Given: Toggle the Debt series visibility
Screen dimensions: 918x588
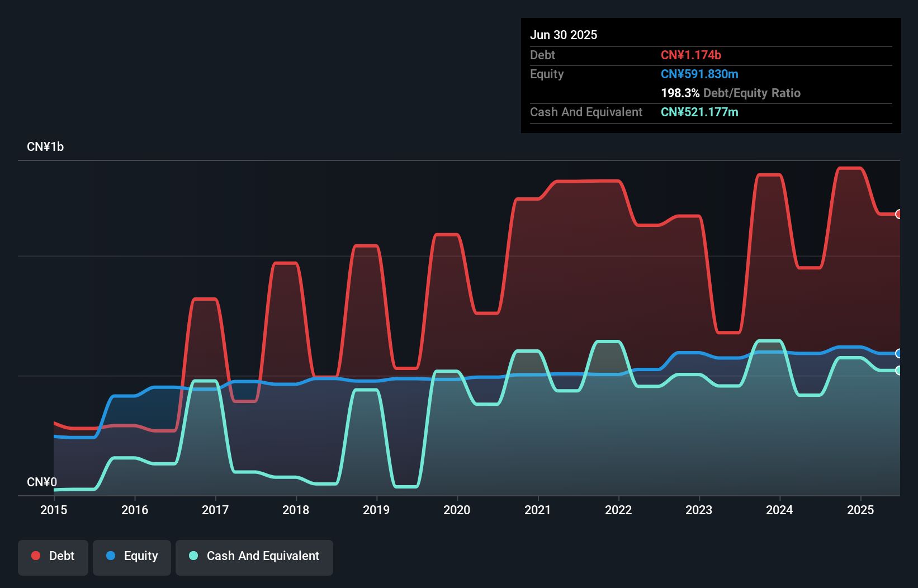Looking at the screenshot, I should [53, 556].
